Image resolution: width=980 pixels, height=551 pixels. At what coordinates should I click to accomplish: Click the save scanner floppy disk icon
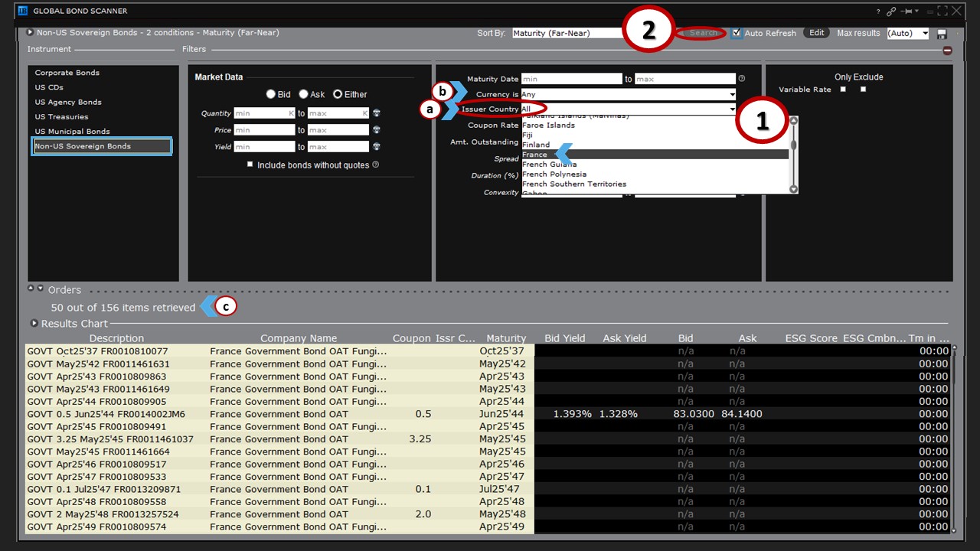point(942,34)
